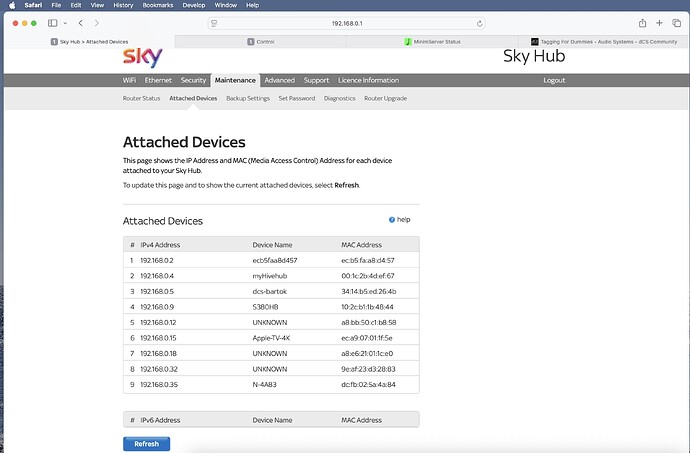The width and height of the screenshot is (690, 453).
Task: Open the View menu
Action: [x=97, y=5]
